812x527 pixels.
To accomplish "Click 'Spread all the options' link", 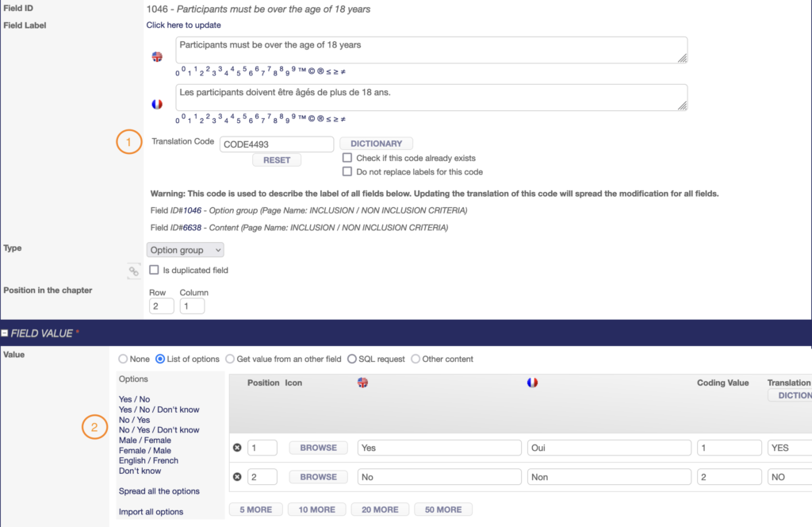I will [159, 491].
